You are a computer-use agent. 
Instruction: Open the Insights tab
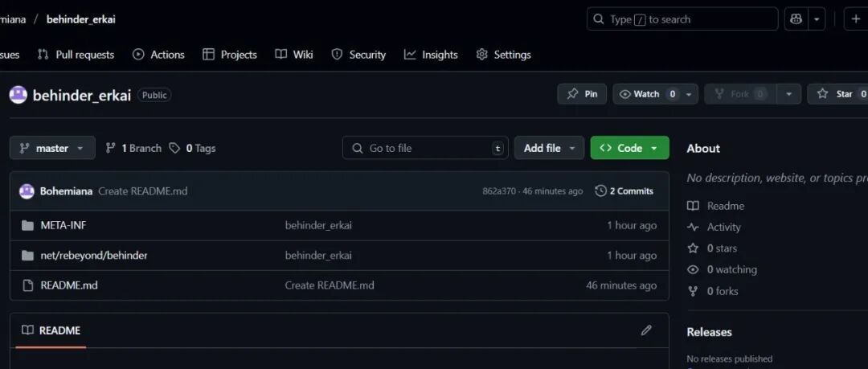(431, 55)
